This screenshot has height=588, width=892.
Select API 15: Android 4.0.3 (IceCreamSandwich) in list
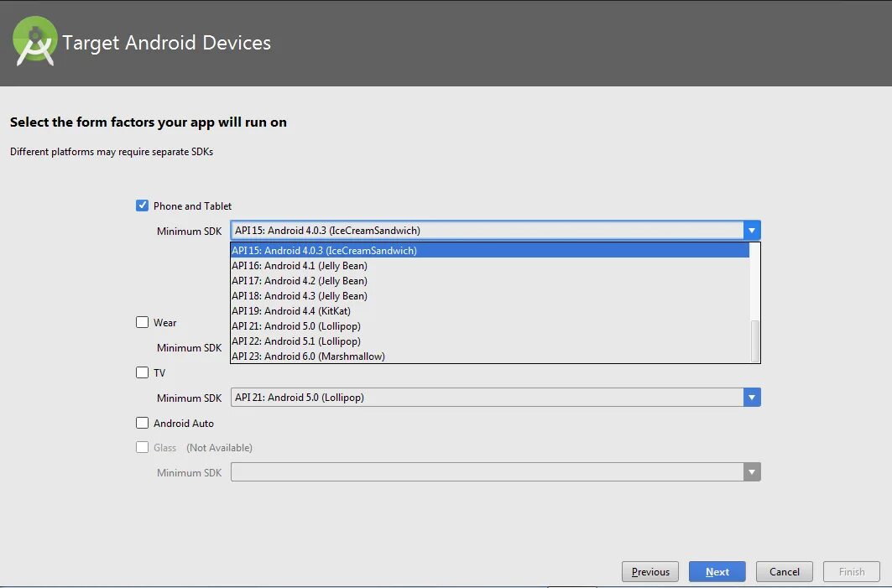coord(490,250)
